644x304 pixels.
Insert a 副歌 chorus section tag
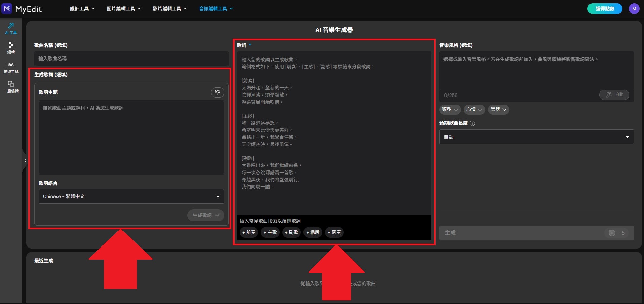pos(291,232)
